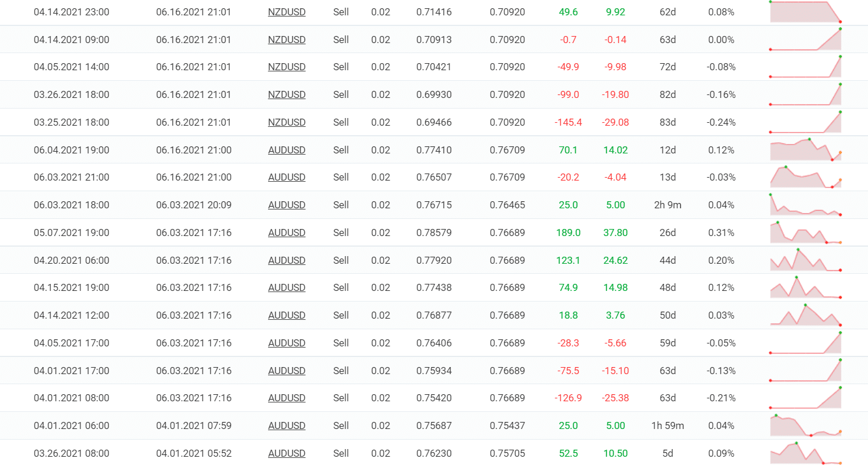The height and width of the screenshot is (465, 868).
Task: Select the pips value 189.0
Action: [568, 232]
